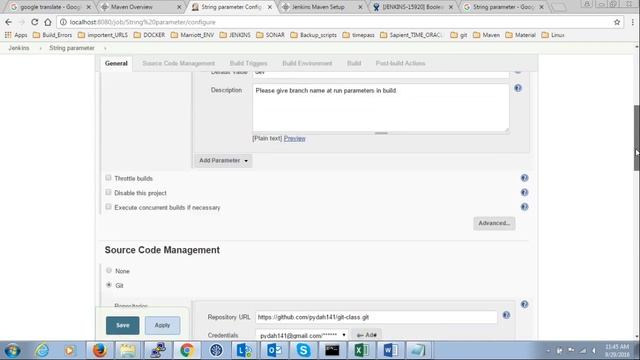Click the browser address bar

click(x=335, y=22)
